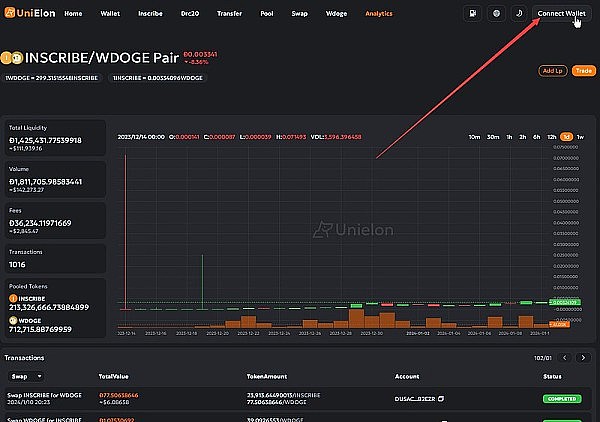The height and width of the screenshot is (422, 600).
Task: Go to previous transactions page arrow
Action: [567, 357]
